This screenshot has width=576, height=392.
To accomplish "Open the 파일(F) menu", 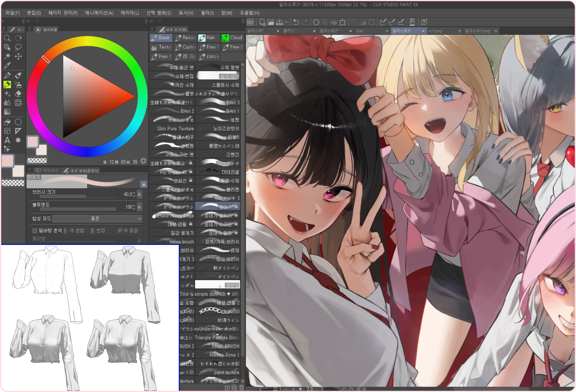I will pos(13,13).
